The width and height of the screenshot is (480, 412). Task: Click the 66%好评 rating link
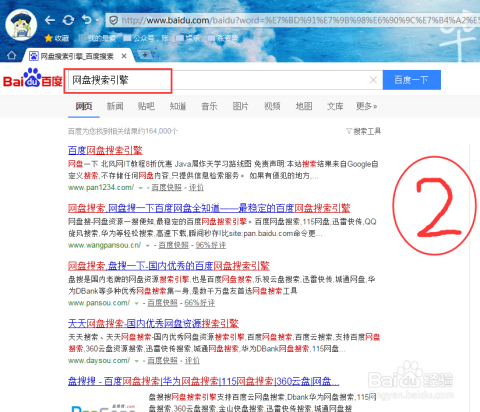200,303
